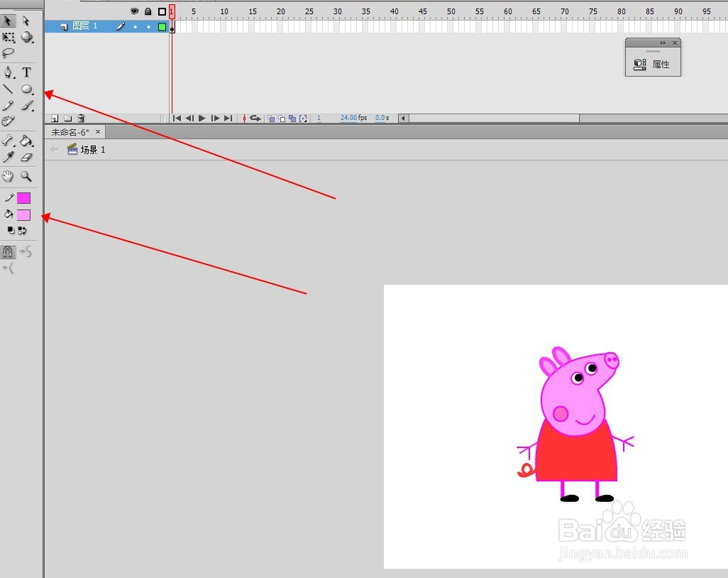This screenshot has width=728, height=578.
Task: Open the 属性 properties panel
Action: [652, 65]
